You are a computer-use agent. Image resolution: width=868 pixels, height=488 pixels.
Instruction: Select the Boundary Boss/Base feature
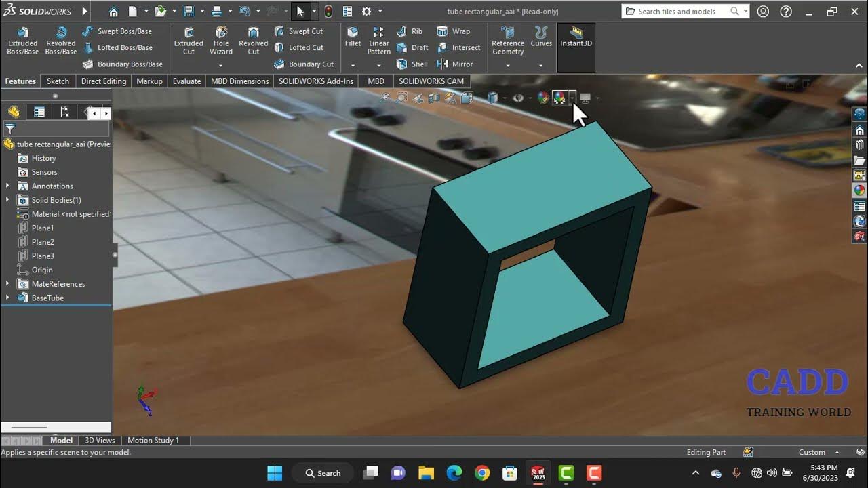(x=122, y=64)
